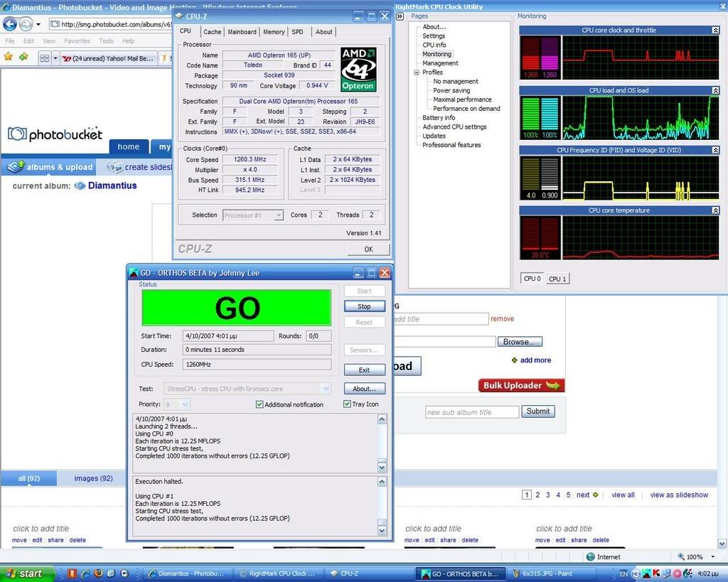Click the About... button in ORTHOS
The height and width of the screenshot is (582, 728).
pos(365,389)
